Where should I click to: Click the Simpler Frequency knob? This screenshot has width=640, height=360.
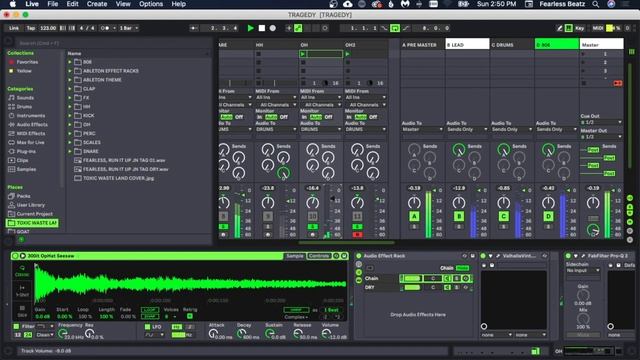[62, 333]
